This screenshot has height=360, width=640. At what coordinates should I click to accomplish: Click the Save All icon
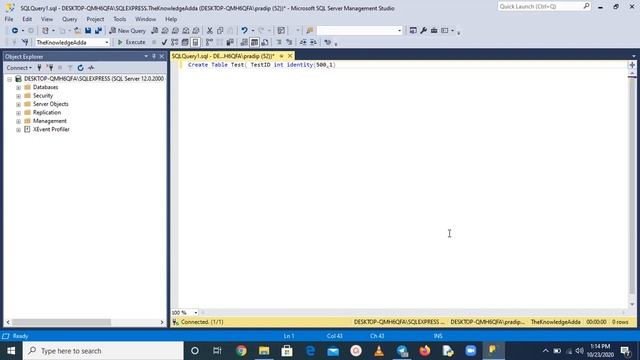point(98,31)
